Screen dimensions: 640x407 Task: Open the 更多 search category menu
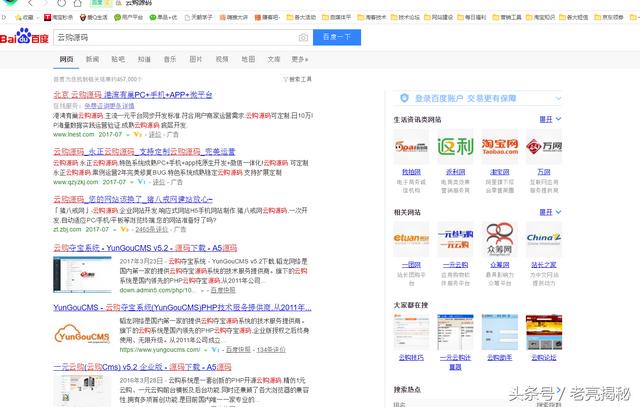point(300,59)
